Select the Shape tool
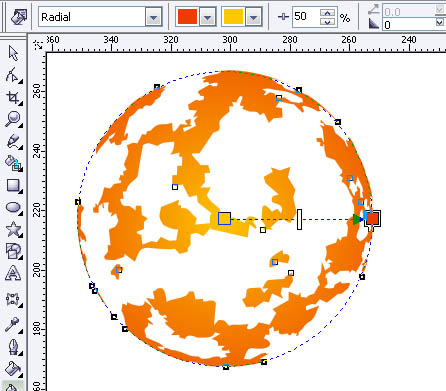Viewport: 446px width, 391px height. (13, 75)
